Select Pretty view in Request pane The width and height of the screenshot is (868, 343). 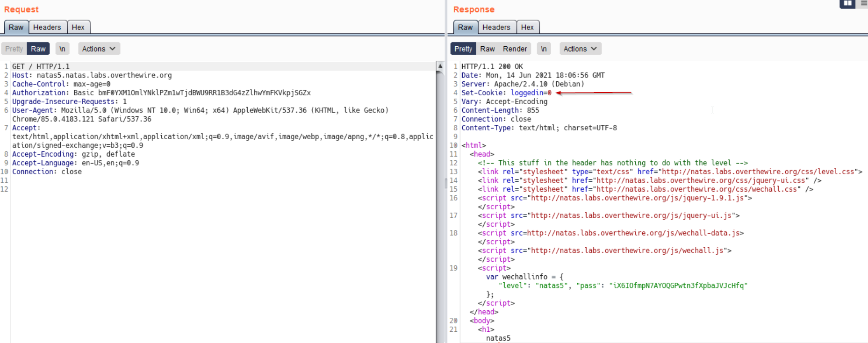(14, 49)
